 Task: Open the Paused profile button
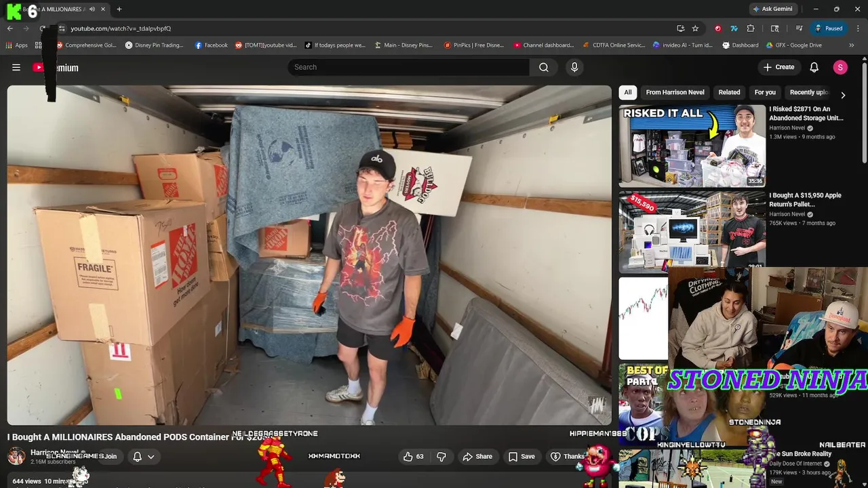tap(829, 28)
